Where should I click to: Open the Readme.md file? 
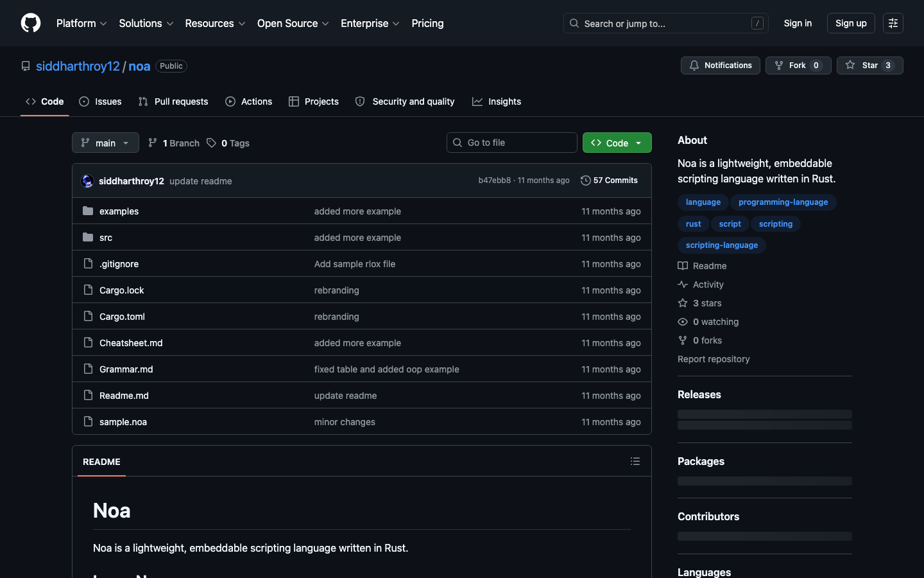[x=124, y=396]
